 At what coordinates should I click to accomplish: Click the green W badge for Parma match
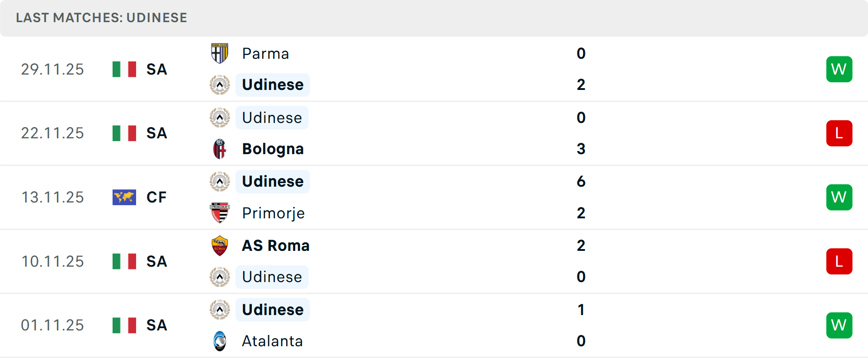pos(839,69)
